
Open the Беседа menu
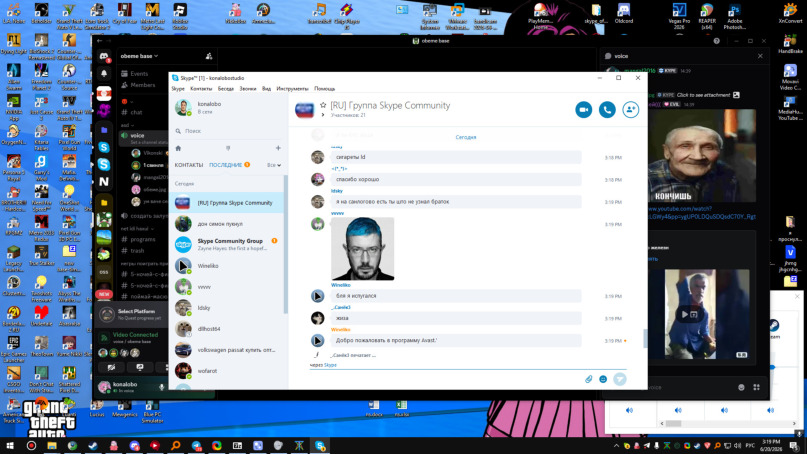225,89
